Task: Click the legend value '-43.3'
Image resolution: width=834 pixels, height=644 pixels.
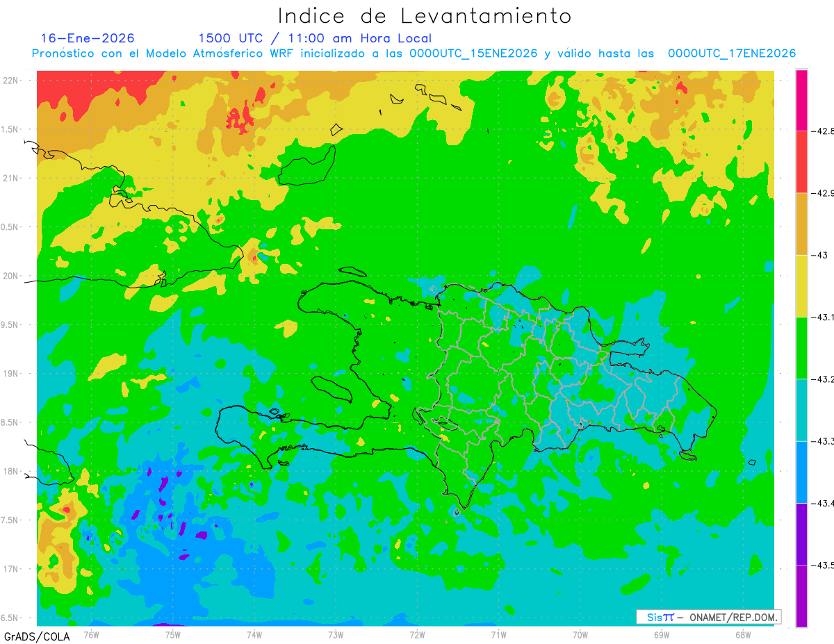Action: tap(823, 441)
